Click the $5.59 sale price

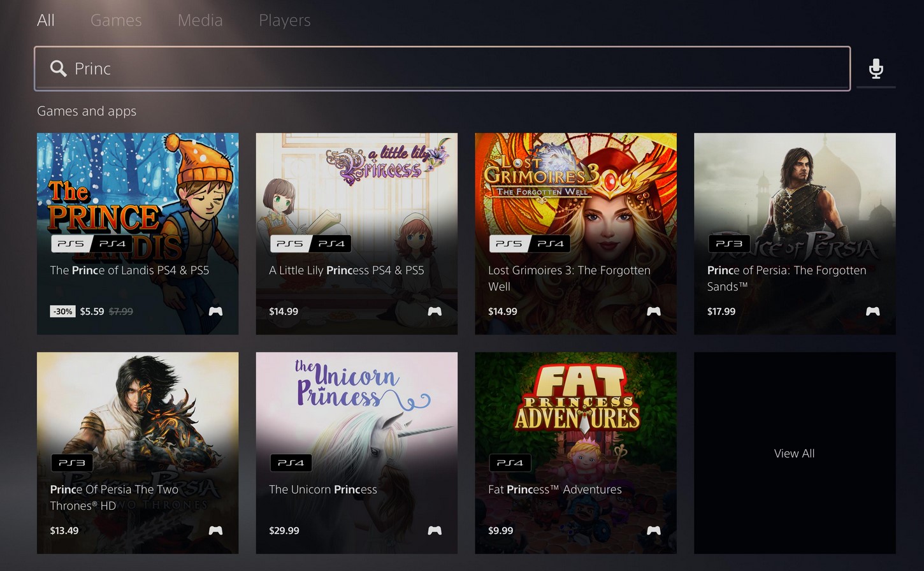pyautogui.click(x=92, y=312)
